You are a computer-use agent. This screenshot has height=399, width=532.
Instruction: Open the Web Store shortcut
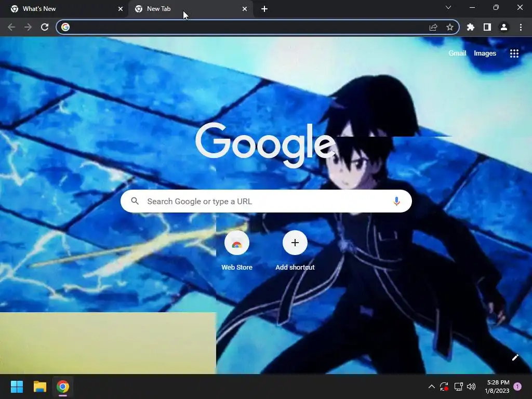point(237,243)
